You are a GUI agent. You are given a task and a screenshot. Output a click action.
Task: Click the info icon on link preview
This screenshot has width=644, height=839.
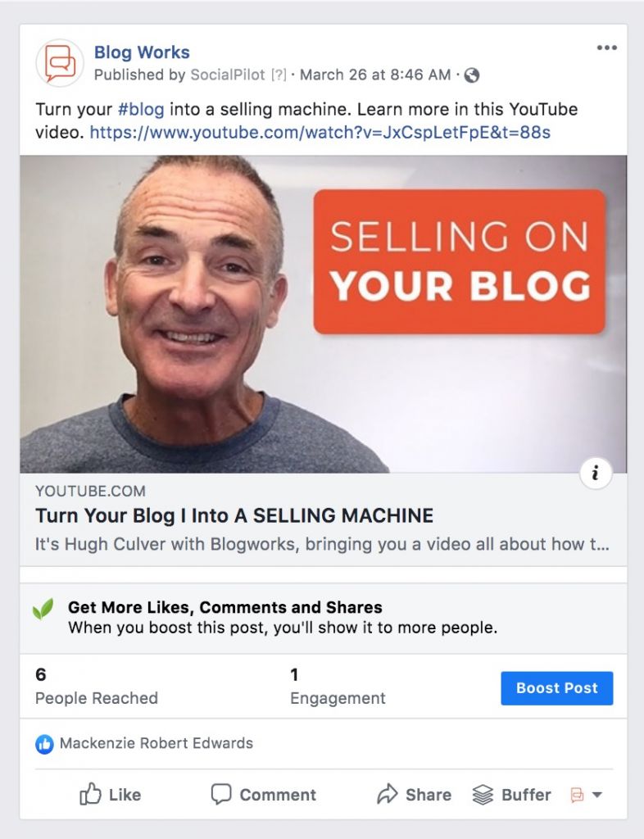click(x=596, y=473)
